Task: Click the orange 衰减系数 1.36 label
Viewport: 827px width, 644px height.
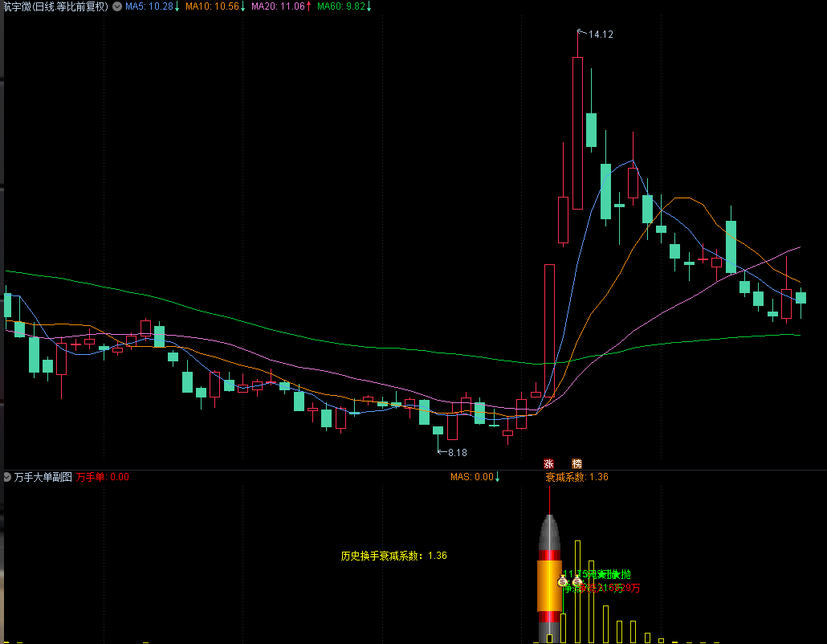Action: tap(576, 477)
